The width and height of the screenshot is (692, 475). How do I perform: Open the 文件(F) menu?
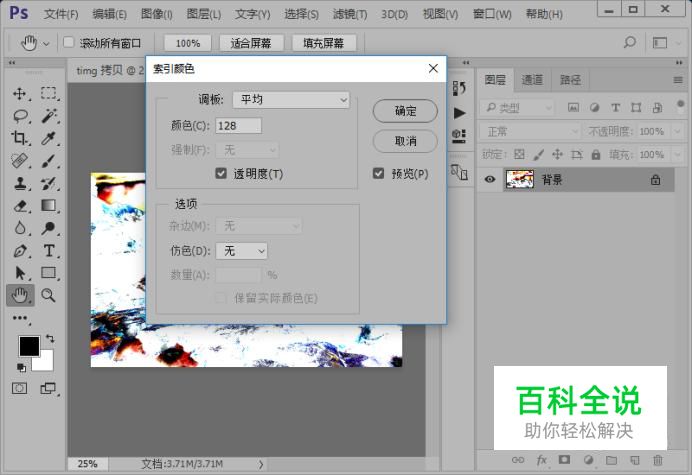pos(61,14)
